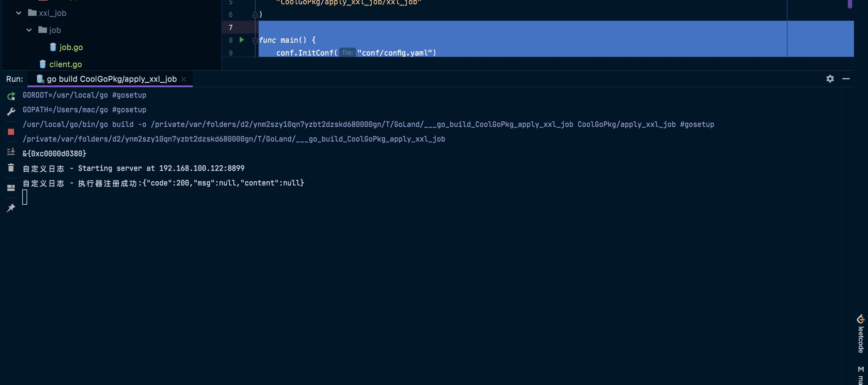Clear all console output with trash icon
The width and height of the screenshot is (868, 385).
[11, 167]
